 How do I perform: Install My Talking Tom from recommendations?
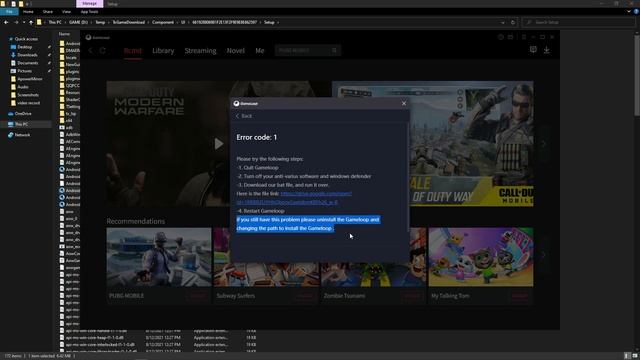pos(520,296)
